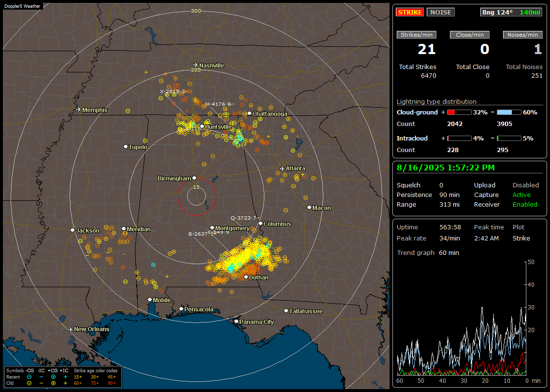Click the 205 mile range ring label
Image resolution: width=550 pixels, height=392 pixels.
(x=196, y=70)
